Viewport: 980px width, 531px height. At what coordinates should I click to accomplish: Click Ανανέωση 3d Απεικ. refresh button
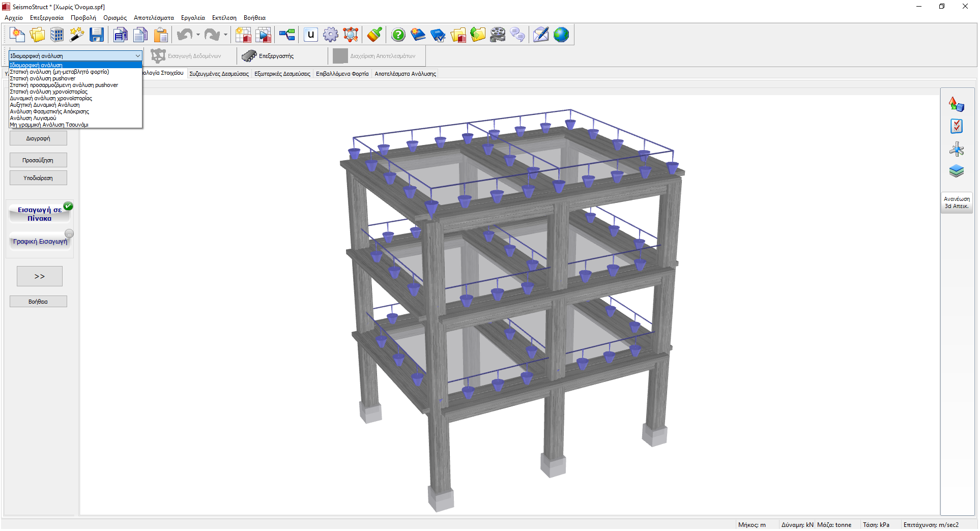pyautogui.click(x=956, y=202)
